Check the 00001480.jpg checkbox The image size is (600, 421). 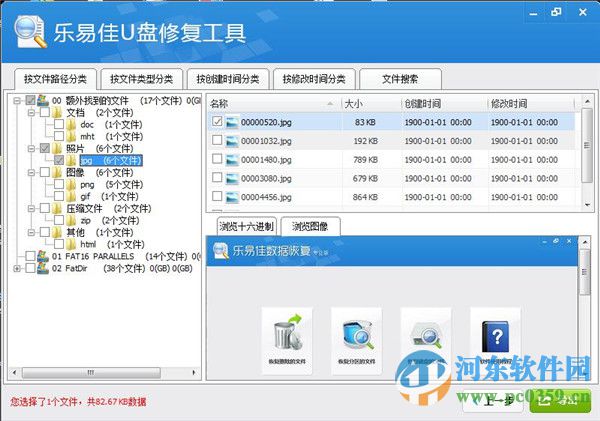coord(217,158)
